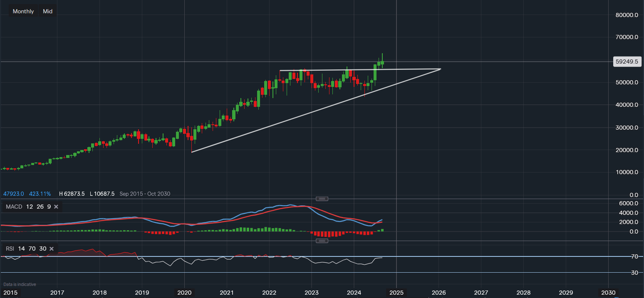644x298 pixels.
Task: Click resize handle between price chart and MACD
Action: click(x=322, y=199)
